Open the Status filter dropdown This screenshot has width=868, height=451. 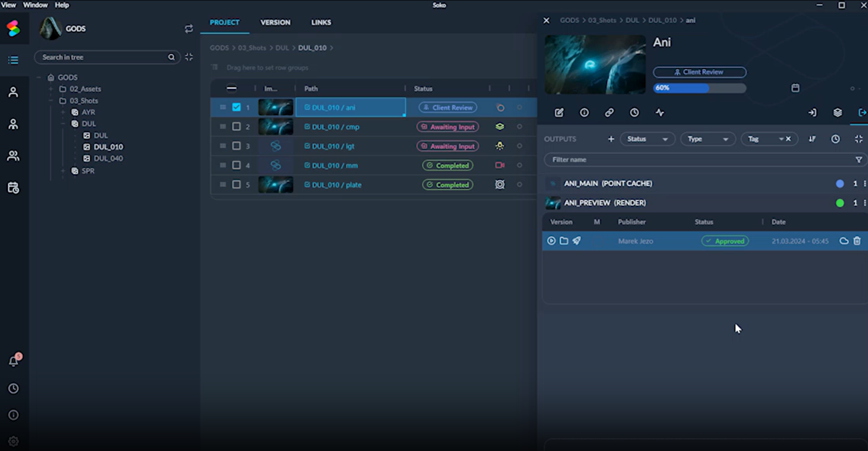click(647, 139)
